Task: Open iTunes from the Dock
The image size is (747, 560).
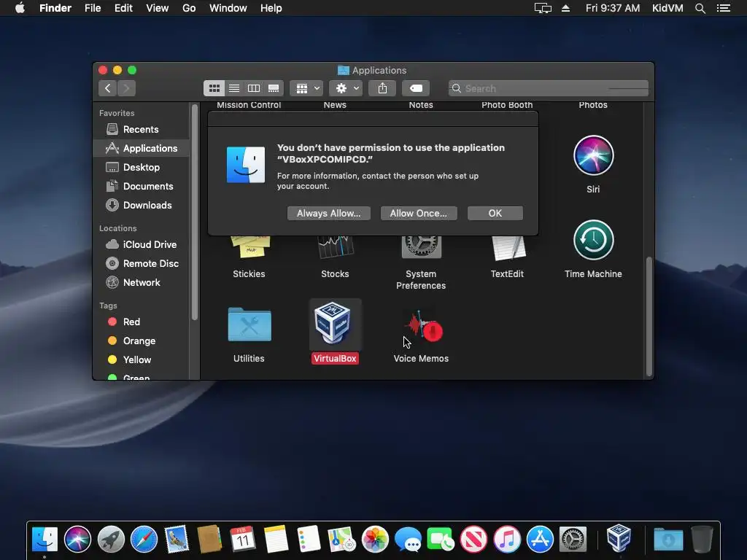Action: [x=507, y=540]
